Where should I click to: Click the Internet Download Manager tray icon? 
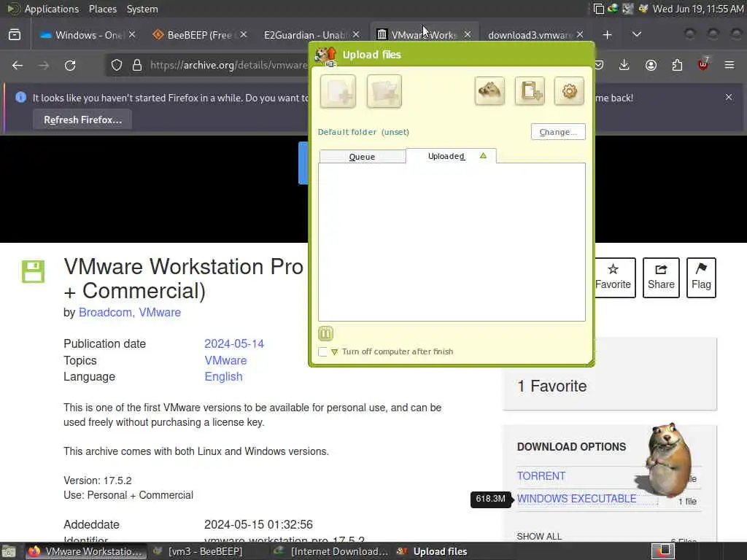click(614, 9)
